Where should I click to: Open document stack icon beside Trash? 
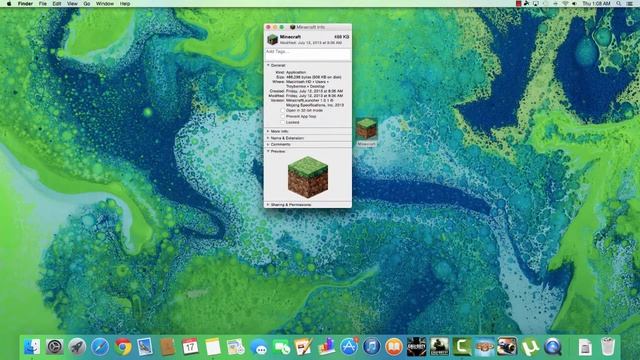pyautogui.click(x=585, y=347)
